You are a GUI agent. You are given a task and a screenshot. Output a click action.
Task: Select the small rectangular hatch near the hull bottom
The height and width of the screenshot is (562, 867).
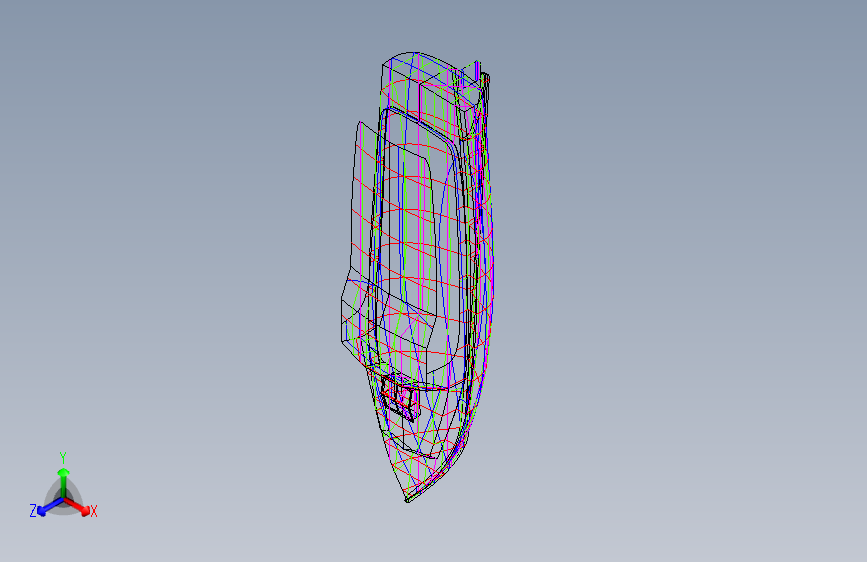click(x=399, y=398)
